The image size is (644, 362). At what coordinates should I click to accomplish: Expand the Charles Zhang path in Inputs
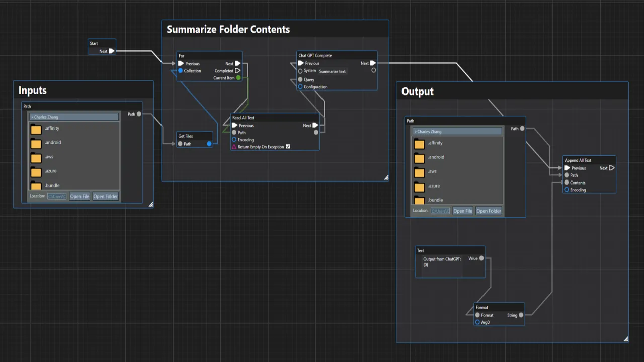pos(74,117)
